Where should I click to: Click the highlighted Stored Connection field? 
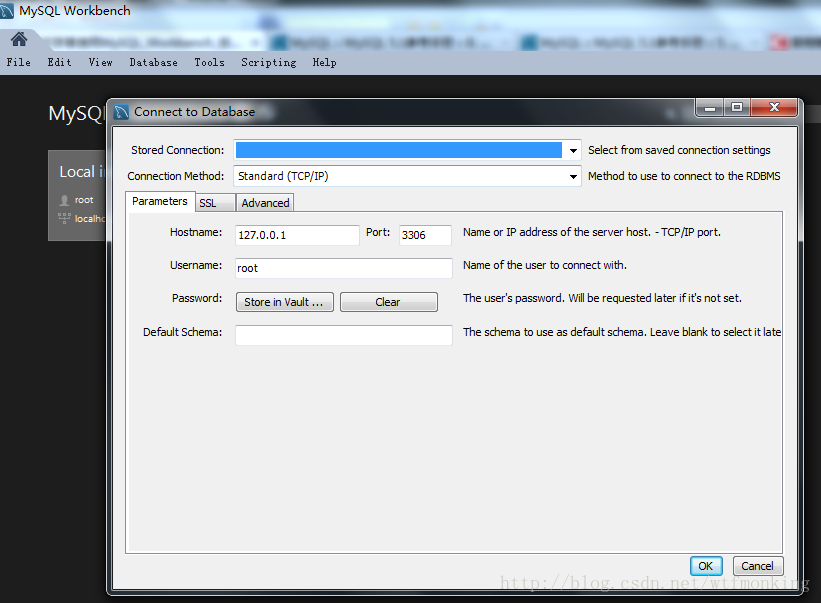point(398,150)
